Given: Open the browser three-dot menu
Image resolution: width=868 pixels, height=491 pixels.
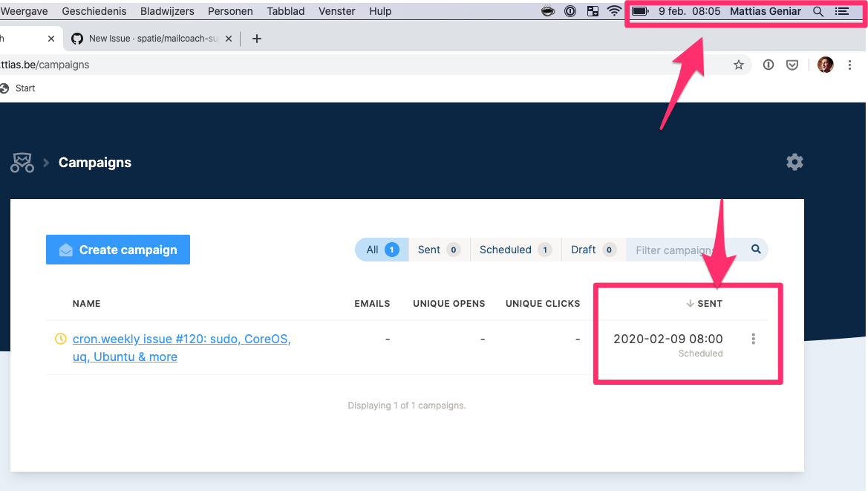Looking at the screenshot, I should click(849, 65).
